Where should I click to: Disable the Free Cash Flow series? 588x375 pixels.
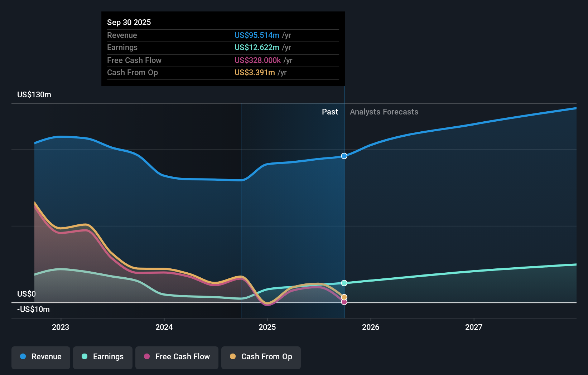point(177,357)
